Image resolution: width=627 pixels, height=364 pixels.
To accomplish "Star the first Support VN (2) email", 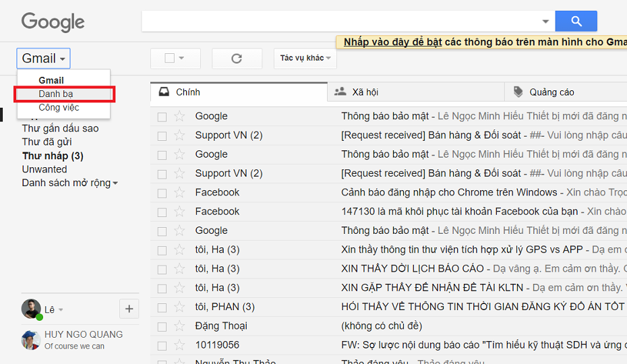I will point(179,135).
